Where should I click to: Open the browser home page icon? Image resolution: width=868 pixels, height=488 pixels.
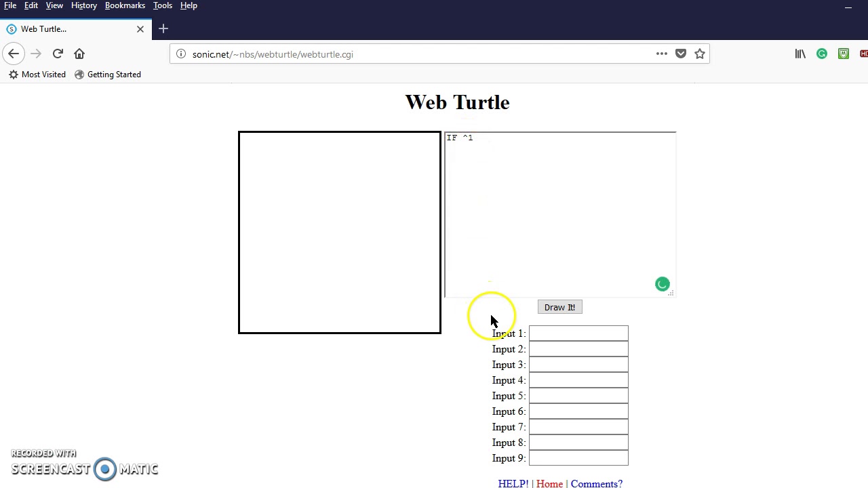[x=79, y=54]
